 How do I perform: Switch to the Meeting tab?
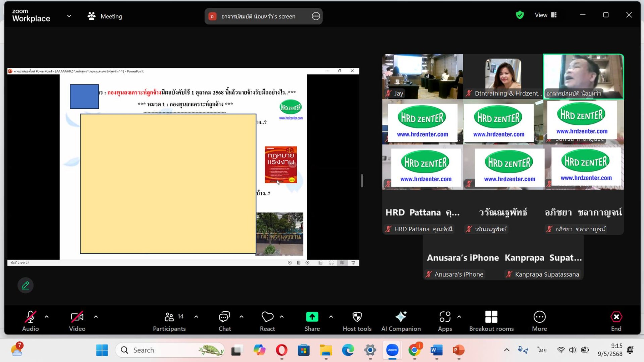(x=105, y=16)
